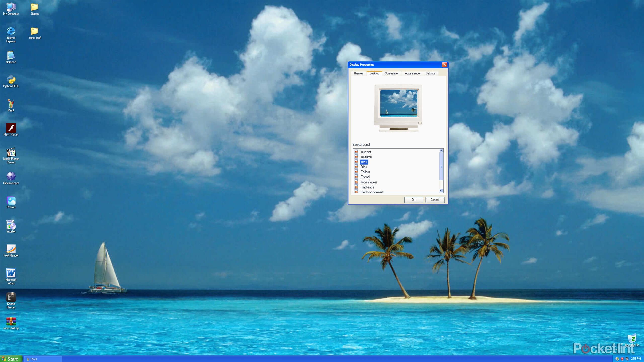The width and height of the screenshot is (644, 362).
Task: Switch to the Appearance tab
Action: point(412,73)
